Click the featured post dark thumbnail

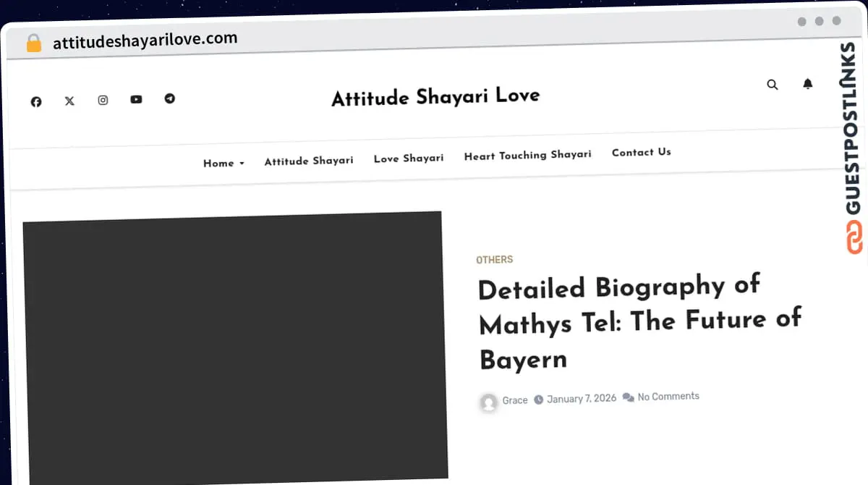pyautogui.click(x=234, y=347)
